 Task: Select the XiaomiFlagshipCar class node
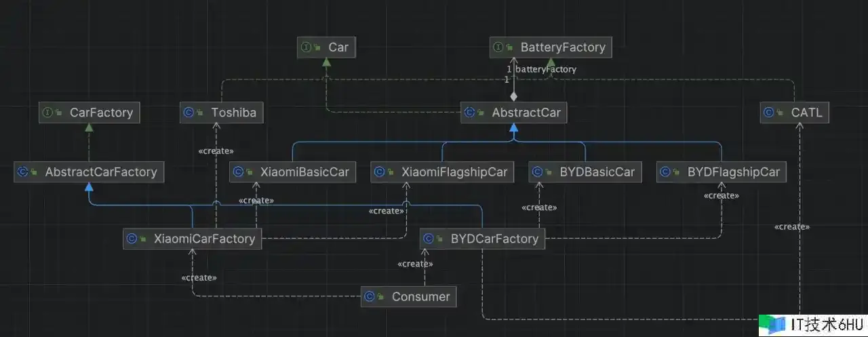tap(443, 172)
